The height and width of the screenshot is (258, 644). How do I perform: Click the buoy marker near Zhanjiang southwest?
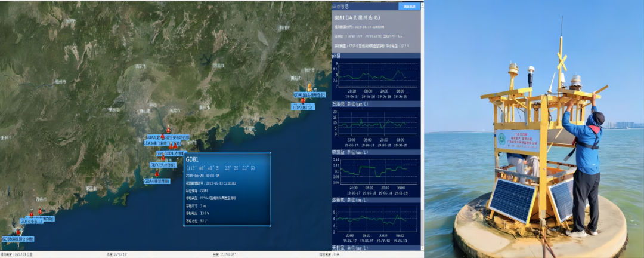point(31,213)
